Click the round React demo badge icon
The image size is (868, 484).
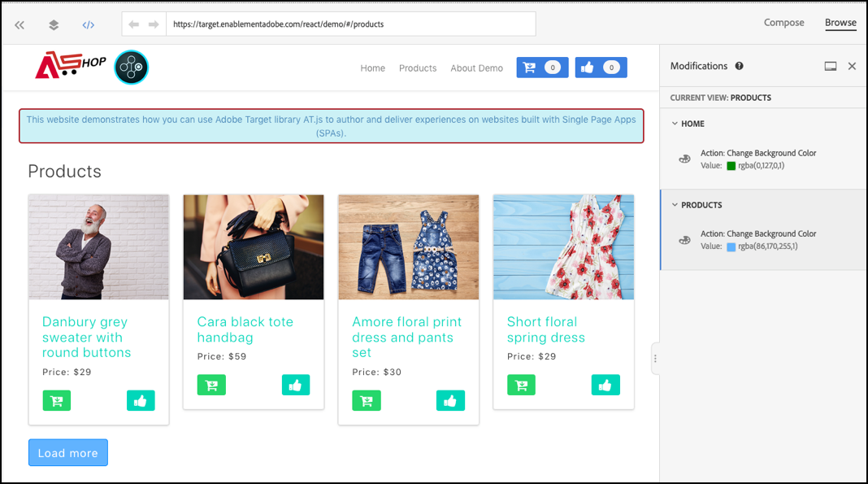click(131, 67)
